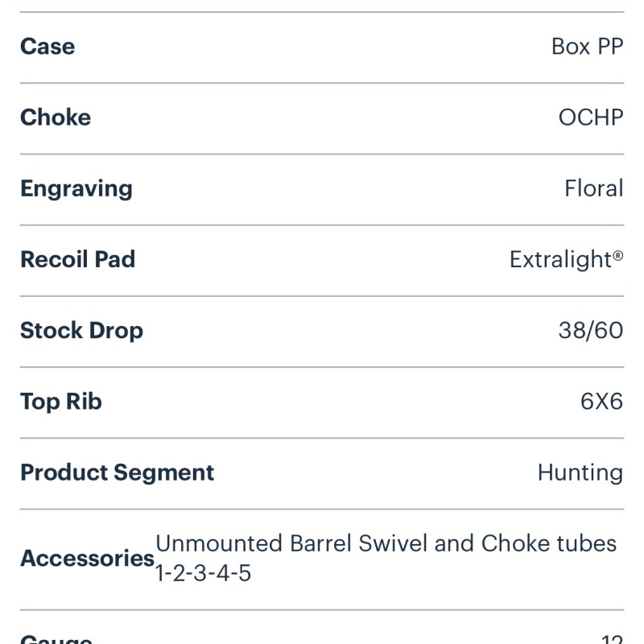
Task: Click the registered trademark symbol after Extralight
Action: 618,256
